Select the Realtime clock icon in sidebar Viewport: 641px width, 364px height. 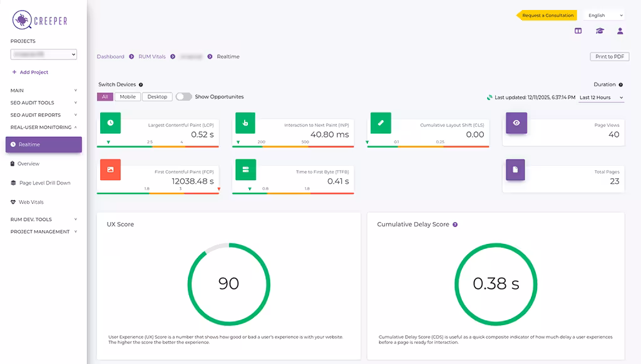pyautogui.click(x=13, y=144)
